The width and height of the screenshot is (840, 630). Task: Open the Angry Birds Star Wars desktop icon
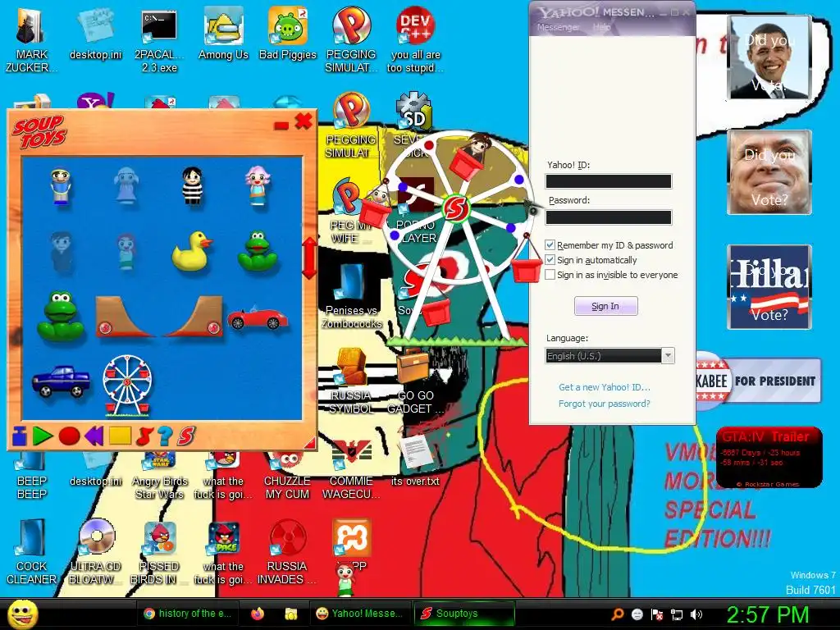(160, 477)
